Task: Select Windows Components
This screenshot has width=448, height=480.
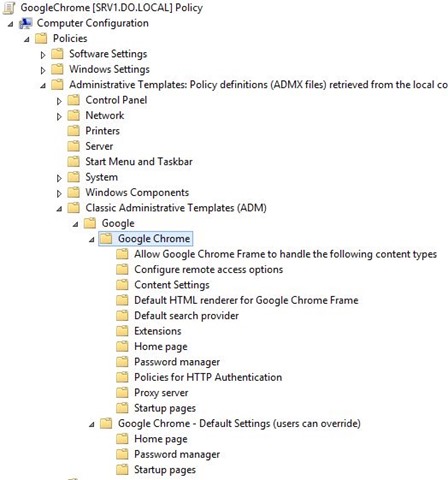Action: [x=137, y=192]
